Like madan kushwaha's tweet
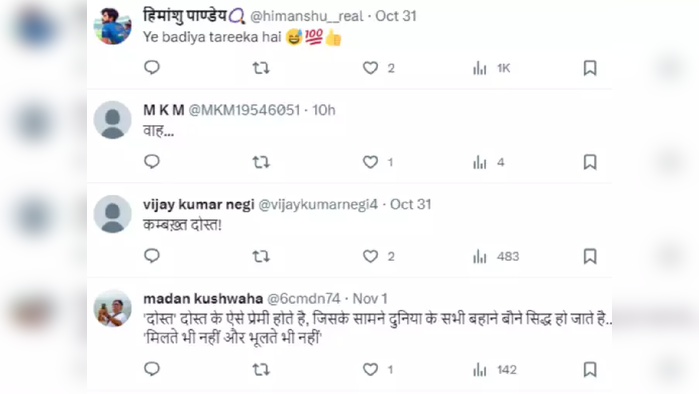The height and width of the screenshot is (394, 699). pyautogui.click(x=370, y=369)
